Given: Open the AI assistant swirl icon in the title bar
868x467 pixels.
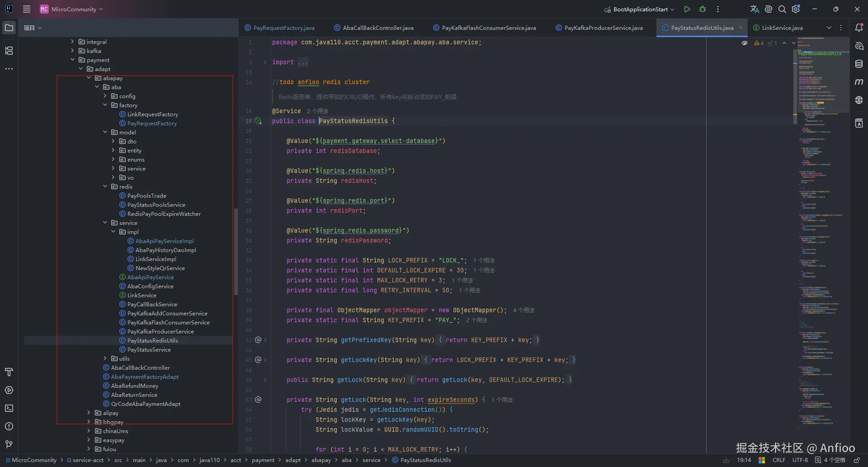Looking at the screenshot, I should point(769,9).
